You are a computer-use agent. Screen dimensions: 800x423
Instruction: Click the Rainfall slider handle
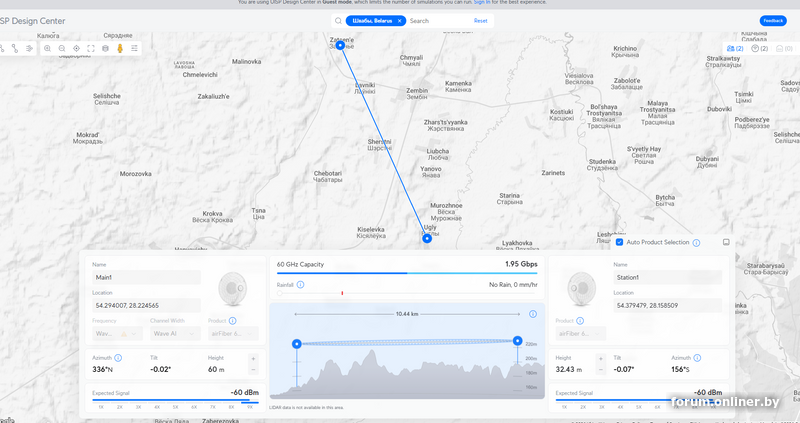280,293
